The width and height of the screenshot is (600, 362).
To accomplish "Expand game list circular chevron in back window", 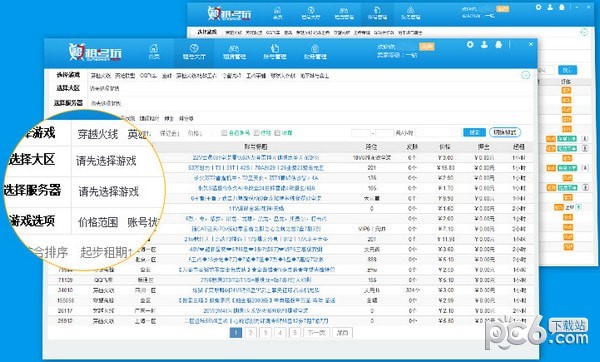I will [x=584, y=32].
